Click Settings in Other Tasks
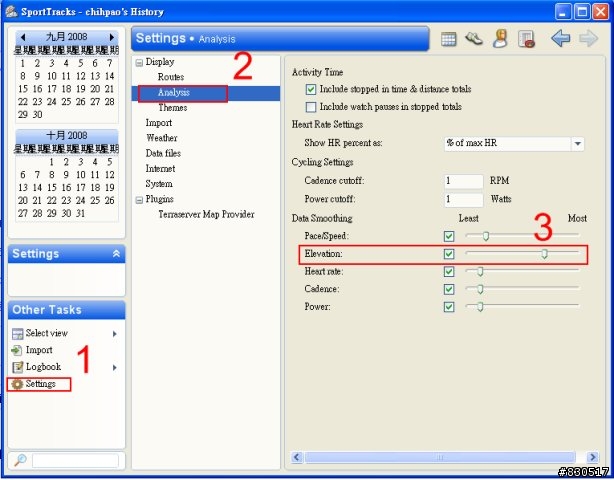614x480 pixels. (x=40, y=384)
